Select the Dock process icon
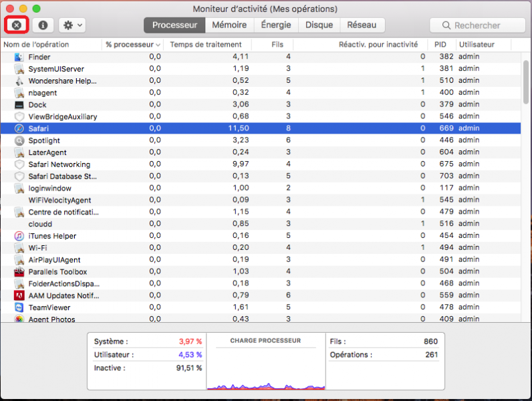This screenshot has width=532, height=401. (19, 104)
